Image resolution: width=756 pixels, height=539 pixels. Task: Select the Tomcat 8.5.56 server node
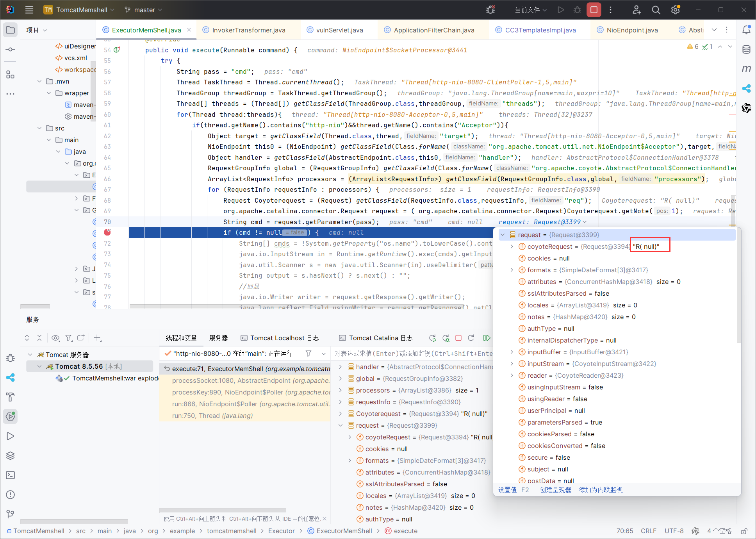pos(90,366)
